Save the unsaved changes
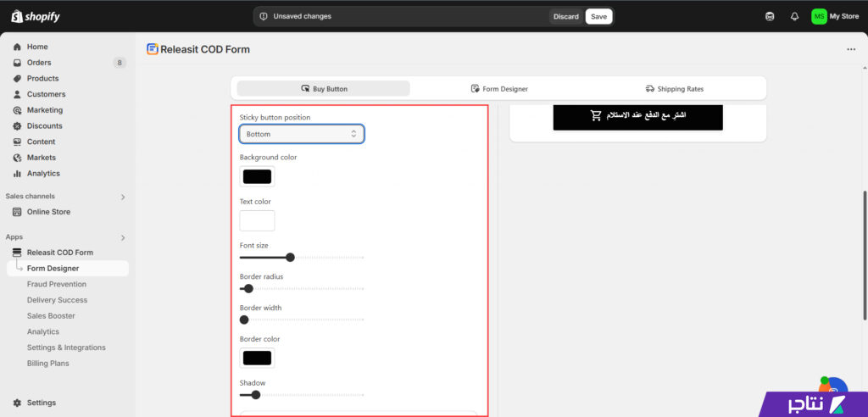This screenshot has width=868, height=417. 598,17
